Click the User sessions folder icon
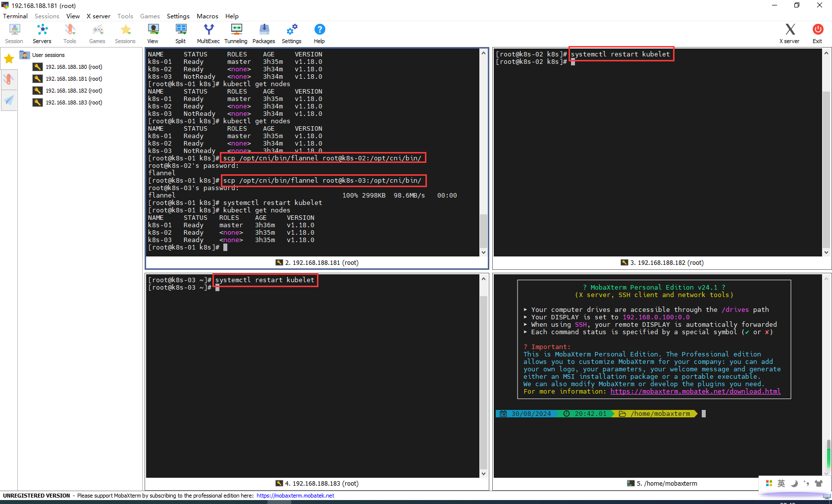Viewport: 832px width, 504px height. [x=25, y=55]
